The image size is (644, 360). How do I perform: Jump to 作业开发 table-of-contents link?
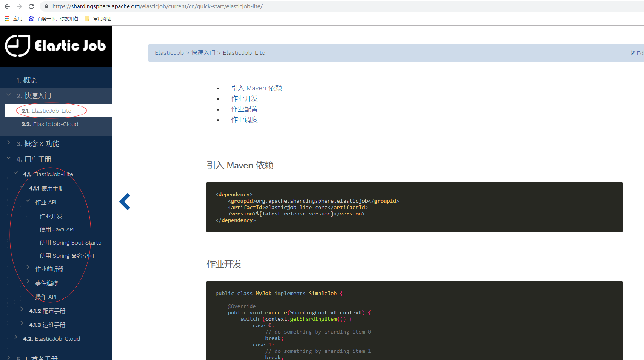[245, 98]
